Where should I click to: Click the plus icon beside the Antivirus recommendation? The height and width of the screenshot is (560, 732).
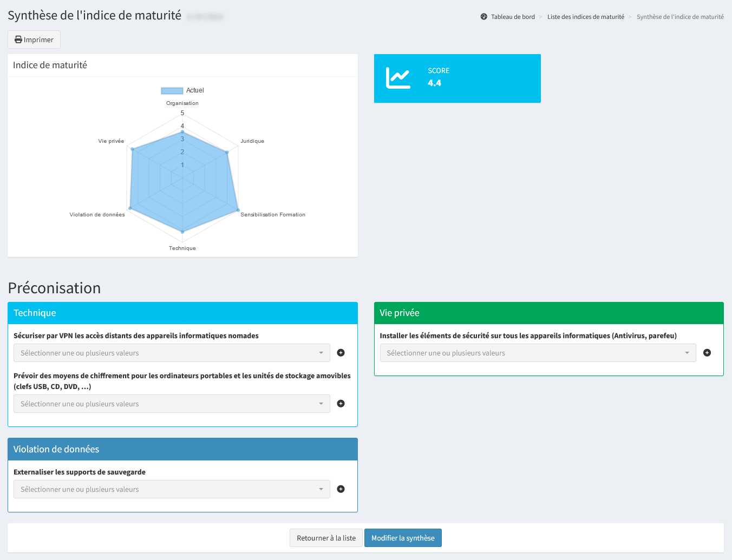(x=707, y=353)
